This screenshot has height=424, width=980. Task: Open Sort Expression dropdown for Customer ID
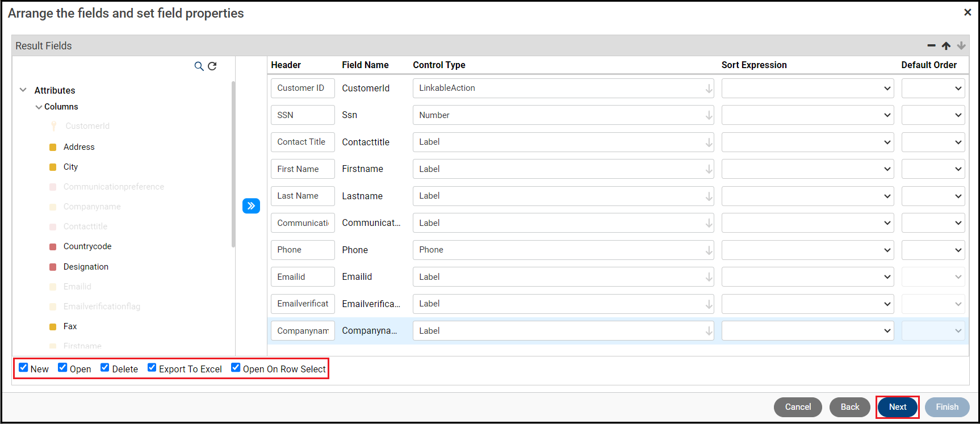(807, 88)
